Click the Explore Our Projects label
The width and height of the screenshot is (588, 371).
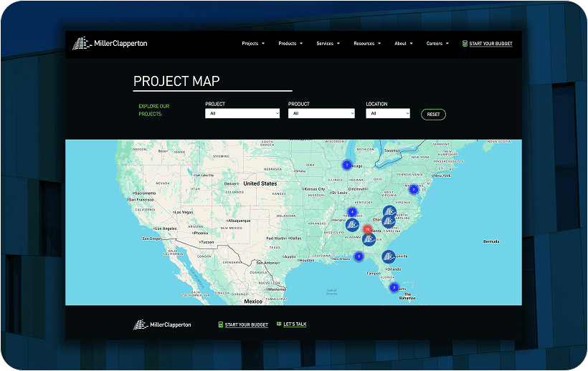154,110
